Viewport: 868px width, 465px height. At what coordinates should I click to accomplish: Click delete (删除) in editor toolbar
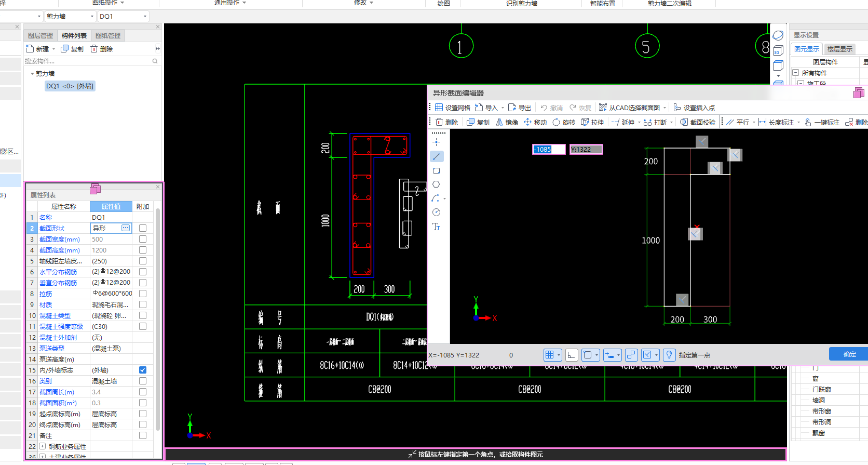tap(446, 122)
